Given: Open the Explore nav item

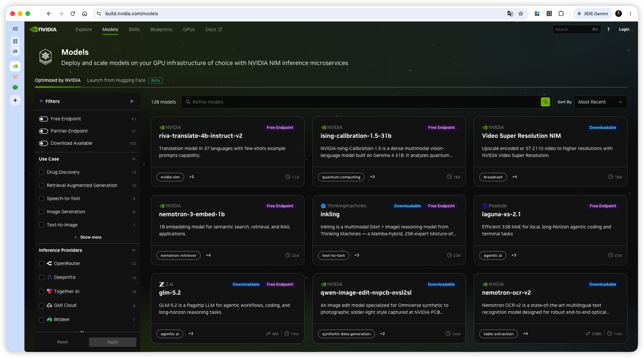Looking at the screenshot, I should [x=84, y=29].
